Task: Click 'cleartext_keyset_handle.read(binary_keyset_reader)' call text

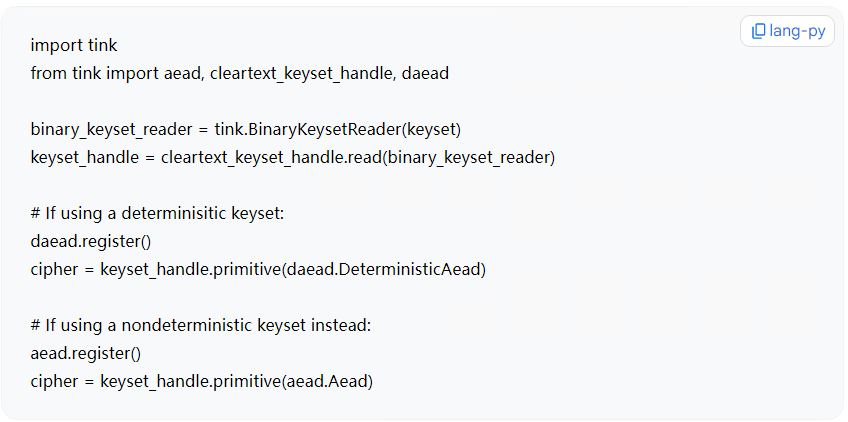Action: click(x=357, y=157)
